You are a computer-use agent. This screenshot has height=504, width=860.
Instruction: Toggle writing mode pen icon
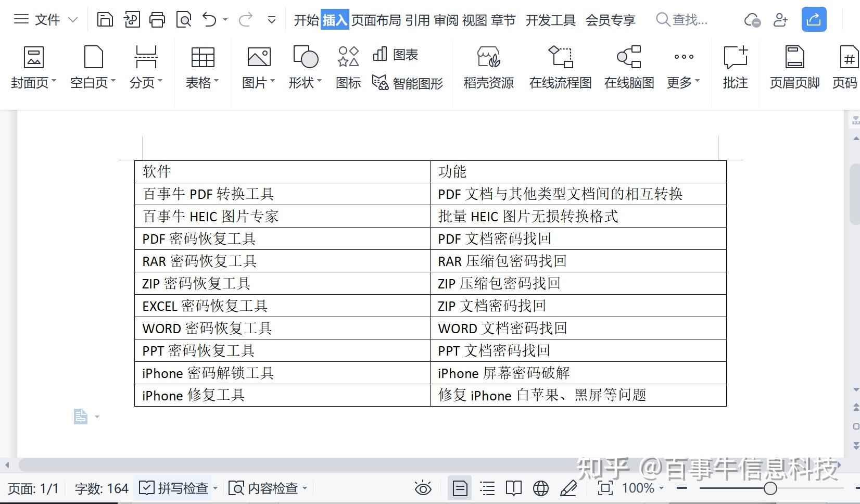(568, 488)
